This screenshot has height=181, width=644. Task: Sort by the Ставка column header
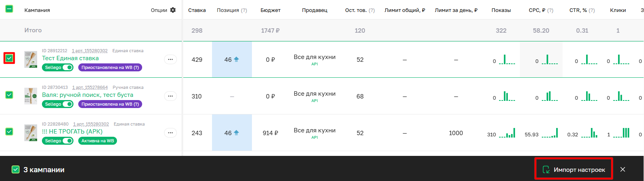pos(197,10)
